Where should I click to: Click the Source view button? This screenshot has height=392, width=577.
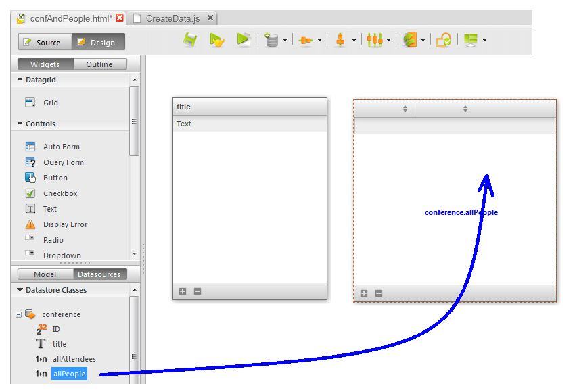(43, 43)
